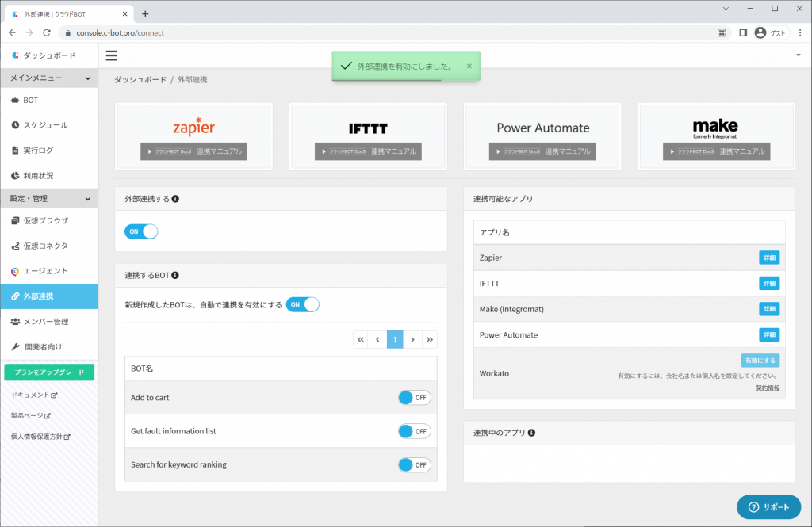This screenshot has height=527, width=812.
Task: Click 有効にする for Workato
Action: coord(760,361)
